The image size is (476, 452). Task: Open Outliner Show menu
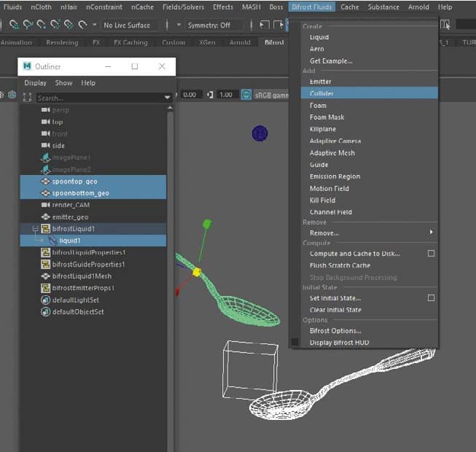pos(63,83)
